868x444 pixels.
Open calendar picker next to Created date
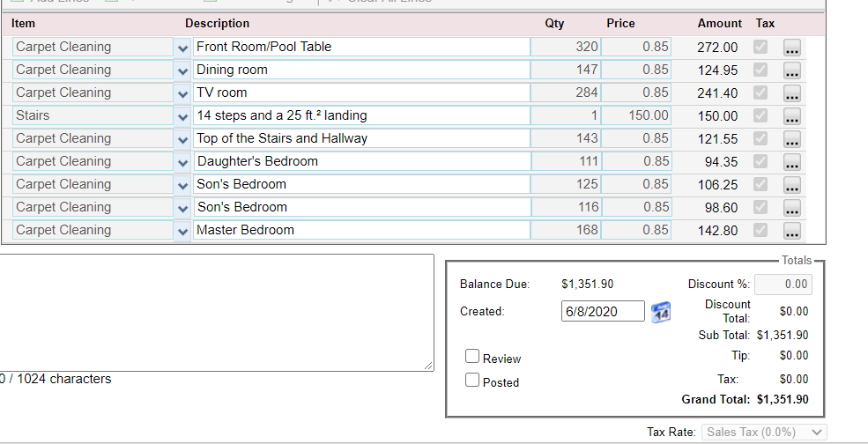click(660, 312)
